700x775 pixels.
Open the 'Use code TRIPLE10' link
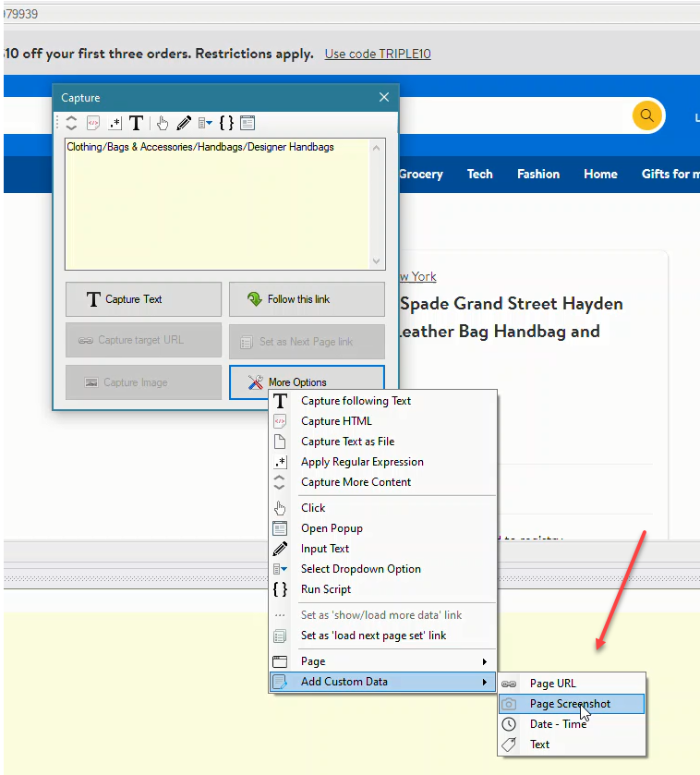pos(377,54)
